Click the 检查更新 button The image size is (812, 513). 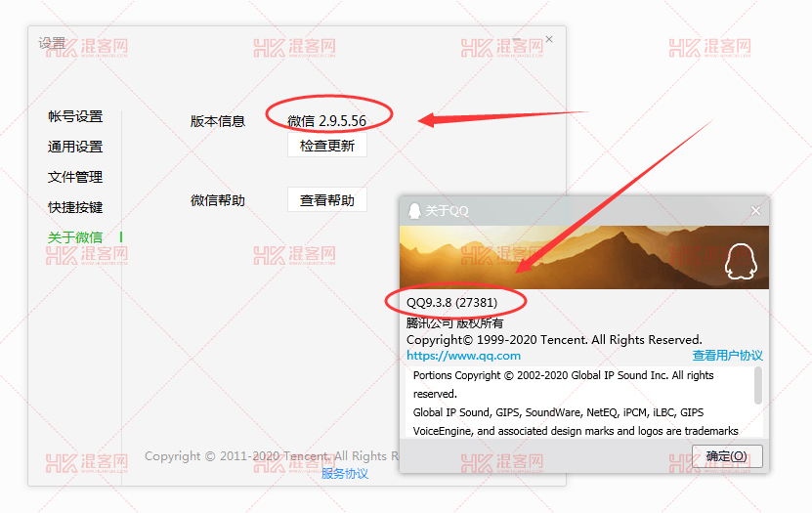click(x=327, y=146)
